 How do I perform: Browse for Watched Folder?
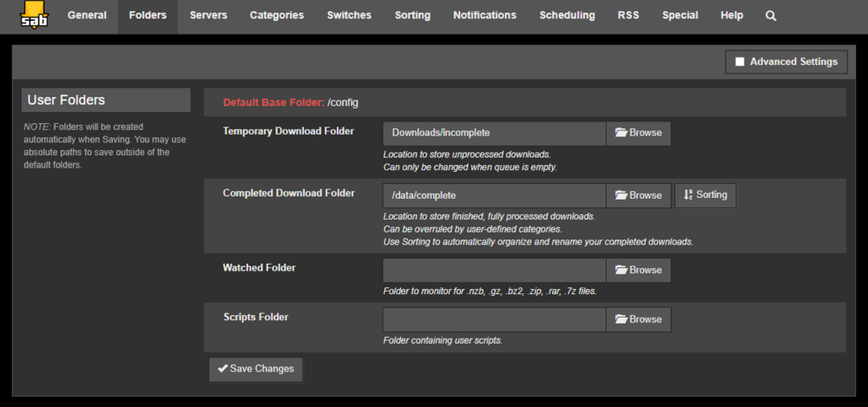coord(638,270)
